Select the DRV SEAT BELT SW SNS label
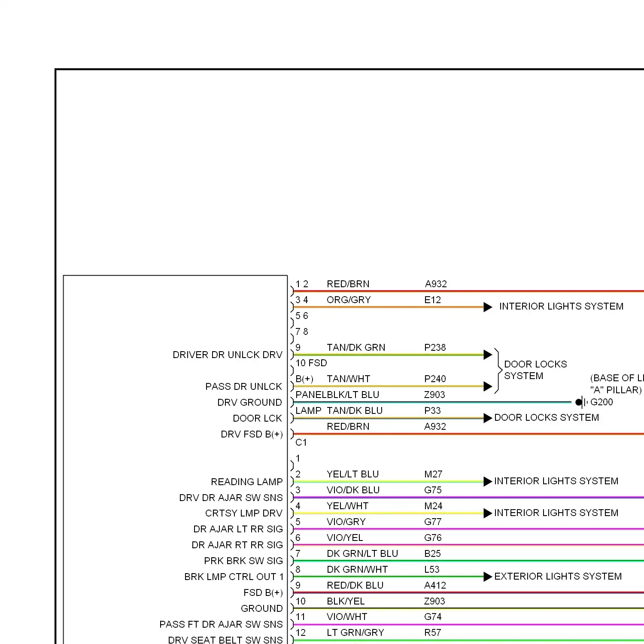The image size is (644, 644). [225, 640]
